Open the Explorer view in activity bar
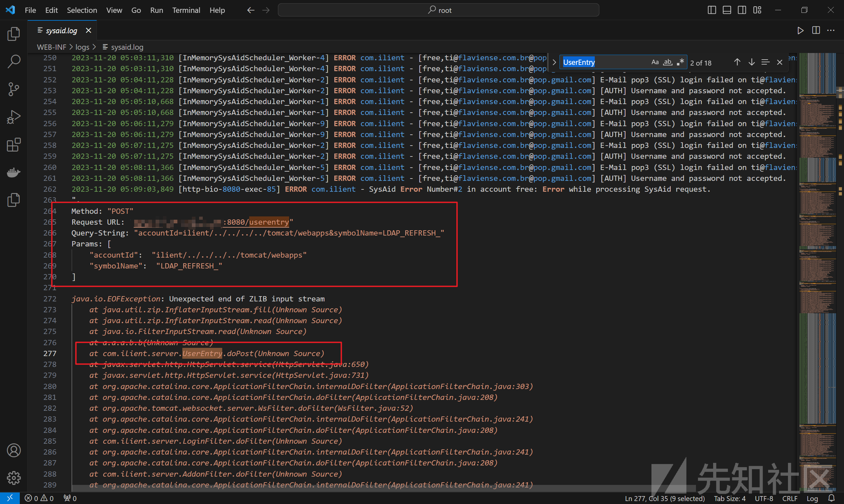Screen dimensions: 844x504 coord(14,34)
